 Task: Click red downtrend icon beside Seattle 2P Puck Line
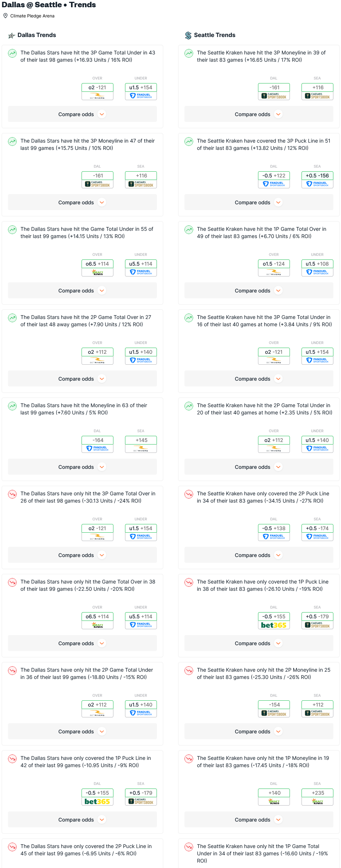click(x=189, y=494)
